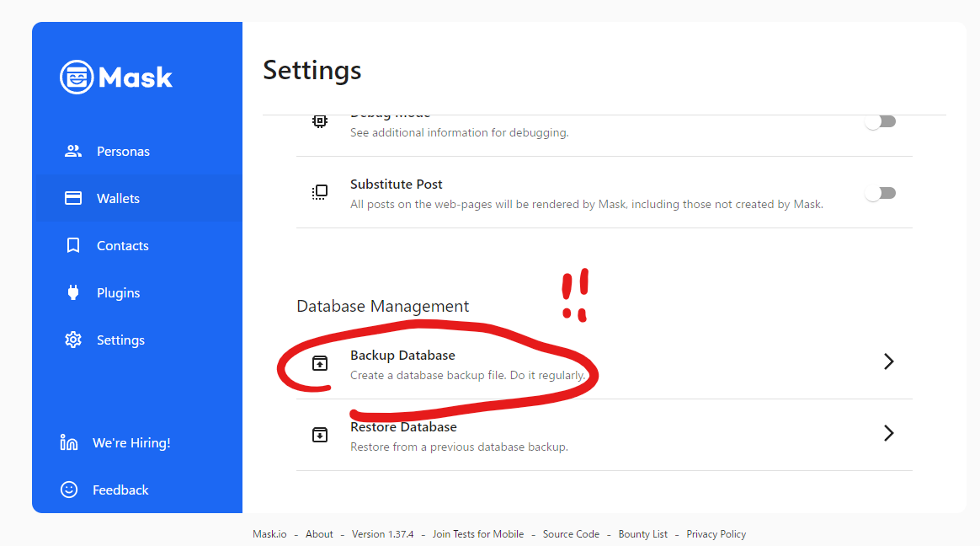Open the Plugins section
980x546 pixels.
pyautogui.click(x=137, y=292)
